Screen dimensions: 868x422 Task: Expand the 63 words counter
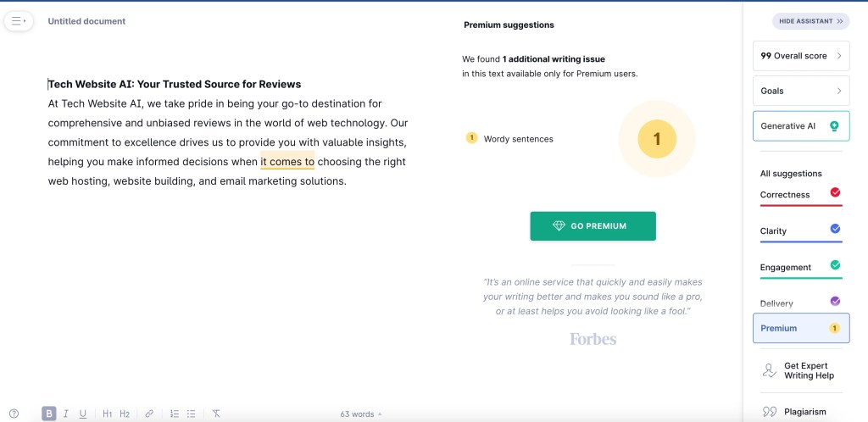click(x=361, y=414)
